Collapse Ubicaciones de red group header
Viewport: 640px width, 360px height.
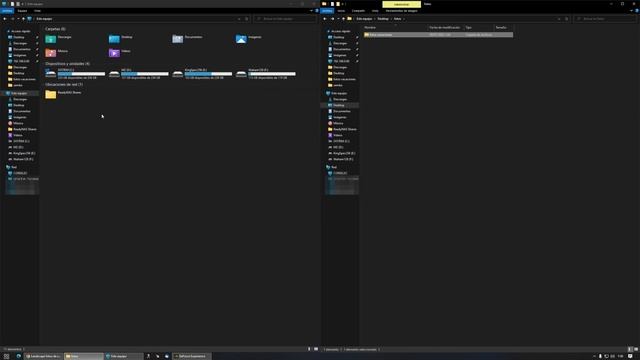click(64, 84)
